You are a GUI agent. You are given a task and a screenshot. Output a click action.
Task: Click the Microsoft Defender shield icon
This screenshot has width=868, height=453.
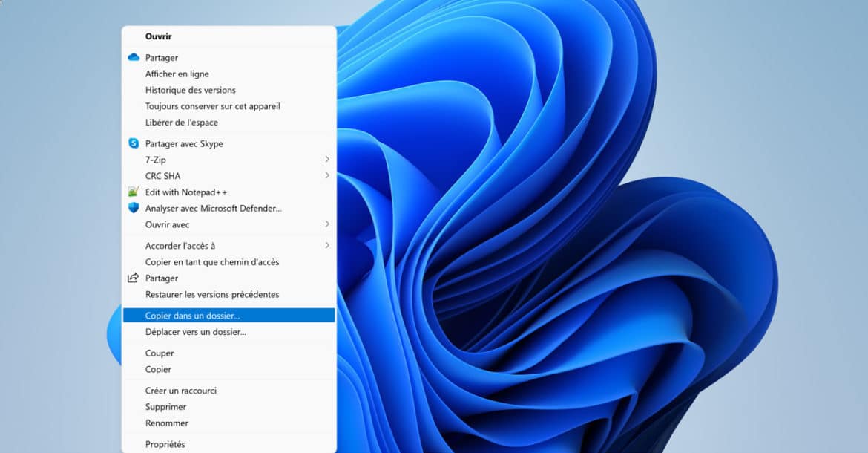[x=134, y=208]
